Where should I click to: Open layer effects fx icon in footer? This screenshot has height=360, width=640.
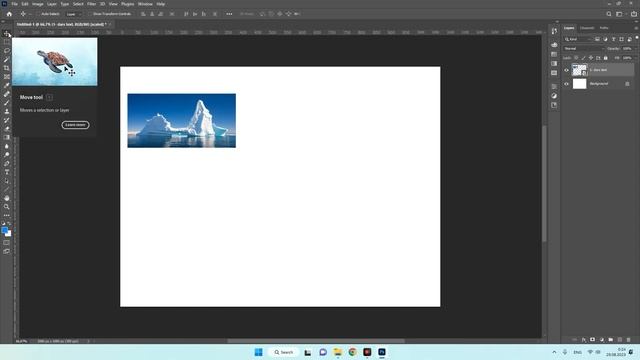[584, 340]
